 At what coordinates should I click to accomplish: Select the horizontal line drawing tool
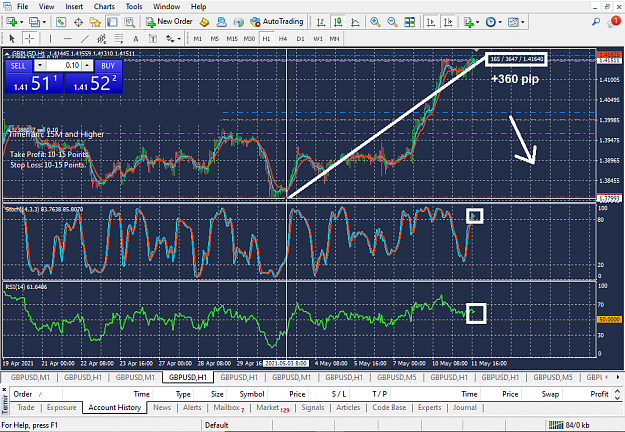tap(67, 39)
